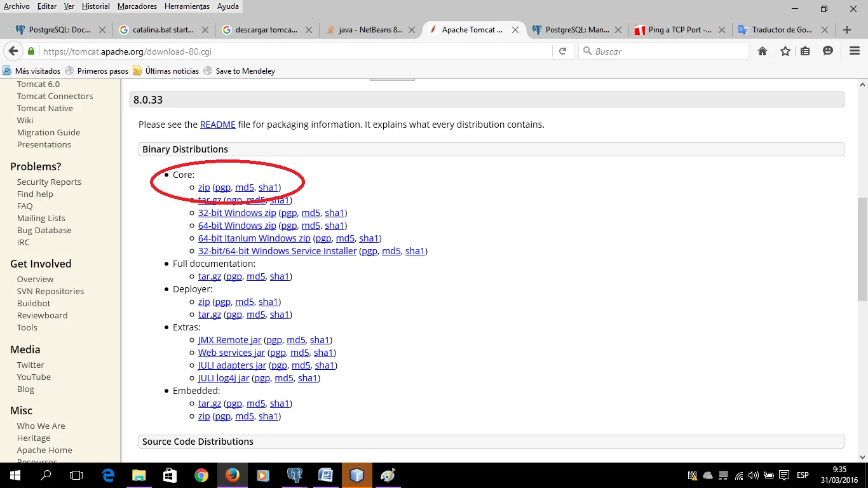
Task: Open the Firefox home page icon
Action: pyautogui.click(x=763, y=51)
